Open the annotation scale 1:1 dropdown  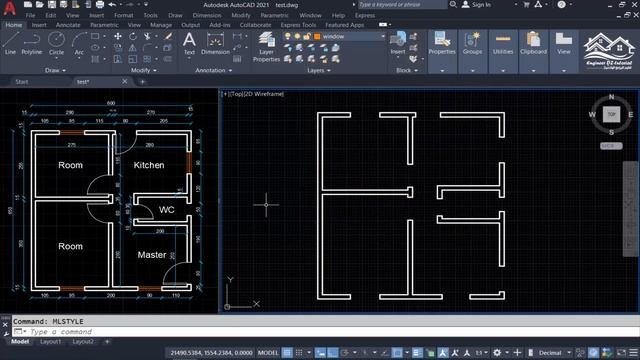pyautogui.click(x=482, y=353)
